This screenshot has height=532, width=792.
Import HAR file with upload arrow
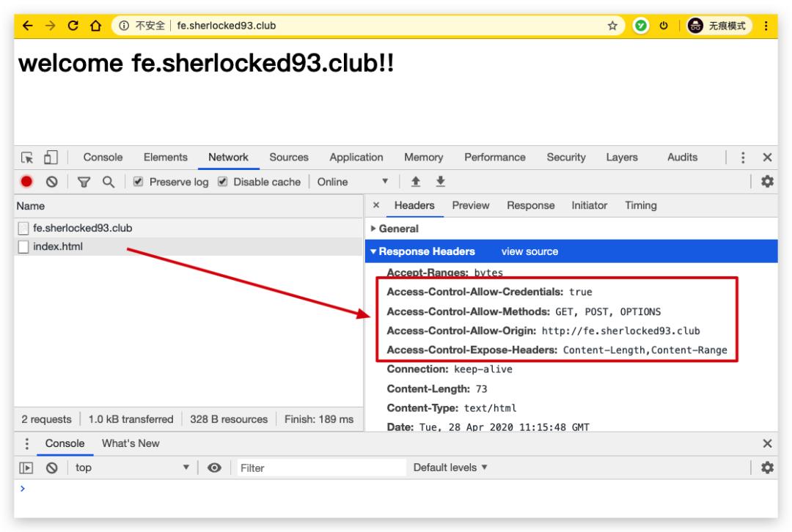[416, 182]
